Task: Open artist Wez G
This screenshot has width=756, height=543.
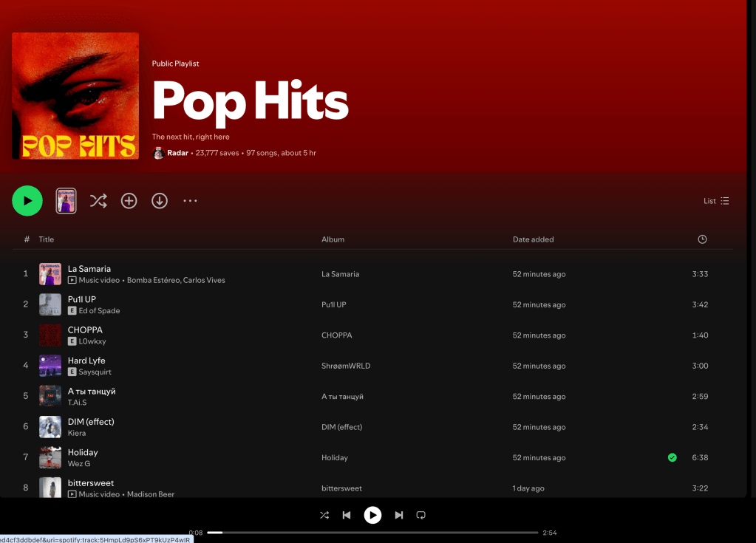Action: (79, 464)
